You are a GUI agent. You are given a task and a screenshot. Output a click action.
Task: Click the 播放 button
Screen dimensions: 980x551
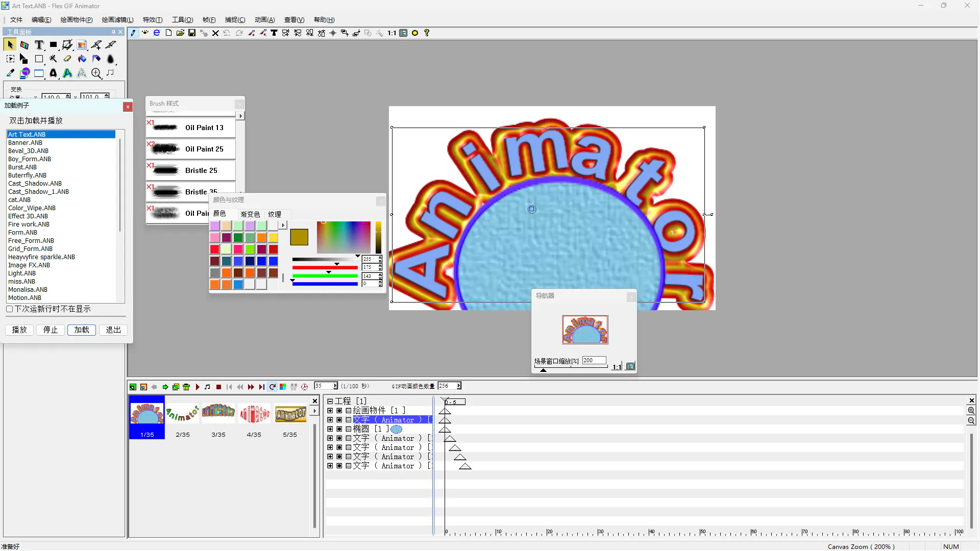(x=19, y=330)
